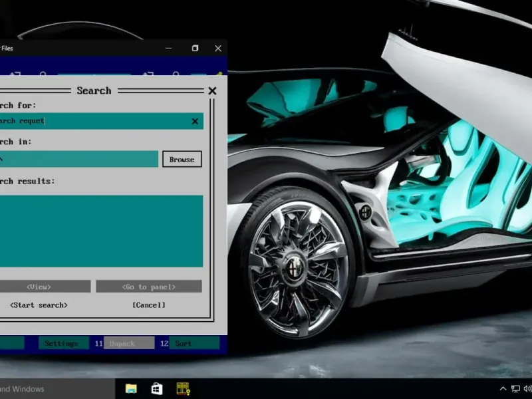This screenshot has width=532, height=399.
Task: Open Settings from the bottom function bar
Action: 61,343
